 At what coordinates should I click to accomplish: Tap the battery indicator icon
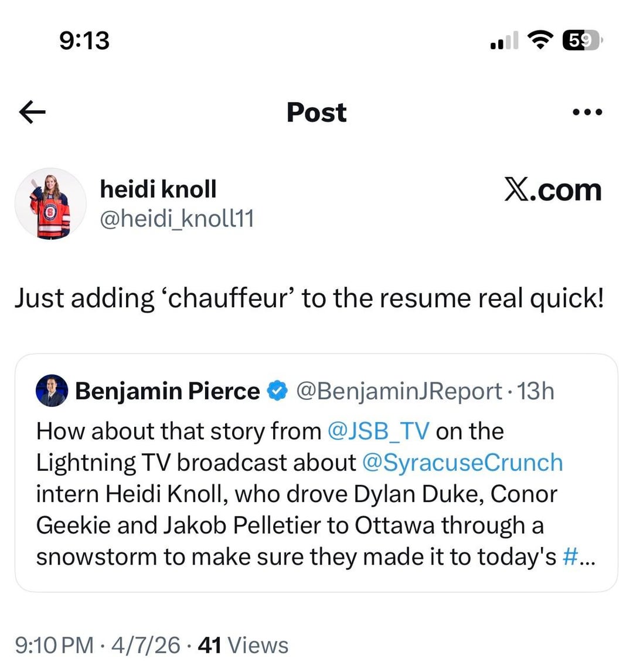pos(581,40)
